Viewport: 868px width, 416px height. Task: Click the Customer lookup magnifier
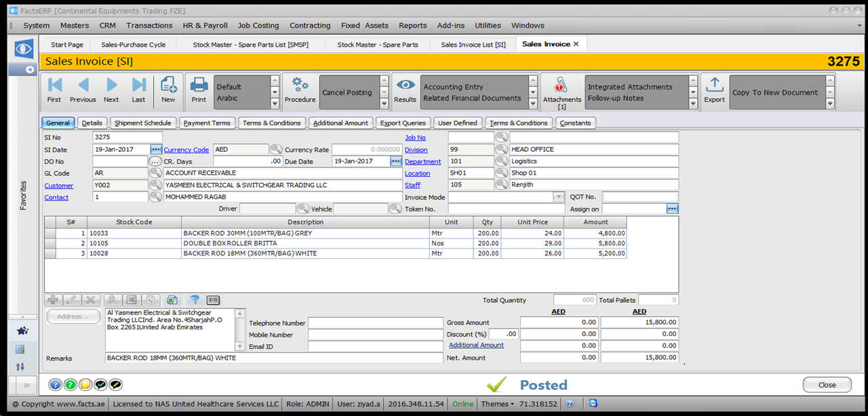155,185
